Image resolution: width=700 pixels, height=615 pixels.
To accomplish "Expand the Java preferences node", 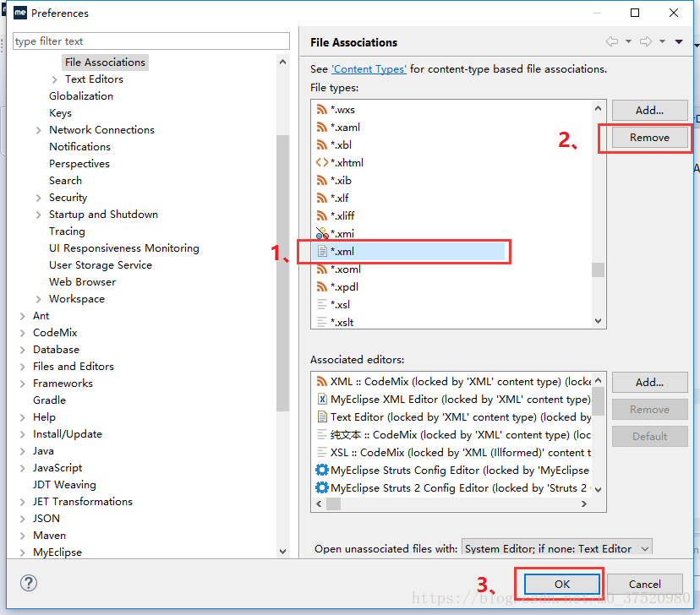I will coord(22,451).
